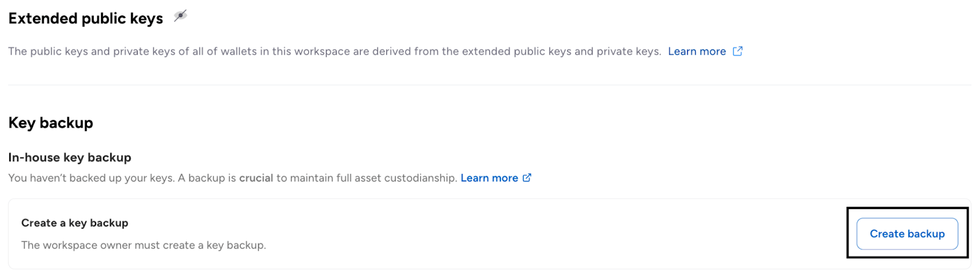
Task: Click the workspace owner must create backup text
Action: click(143, 245)
